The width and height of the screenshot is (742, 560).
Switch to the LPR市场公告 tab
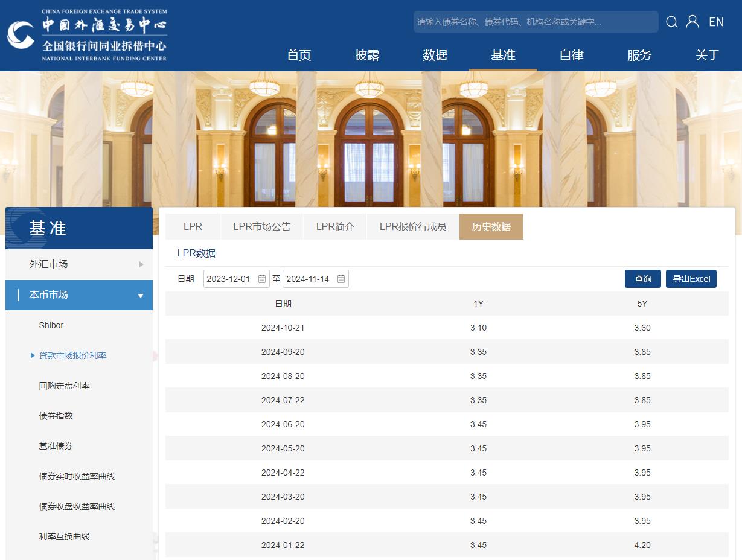[262, 227]
